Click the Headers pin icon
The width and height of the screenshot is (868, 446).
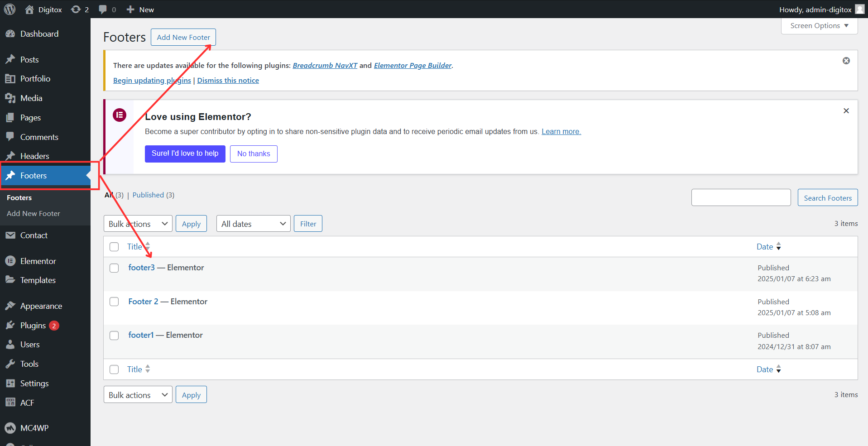tap(10, 156)
